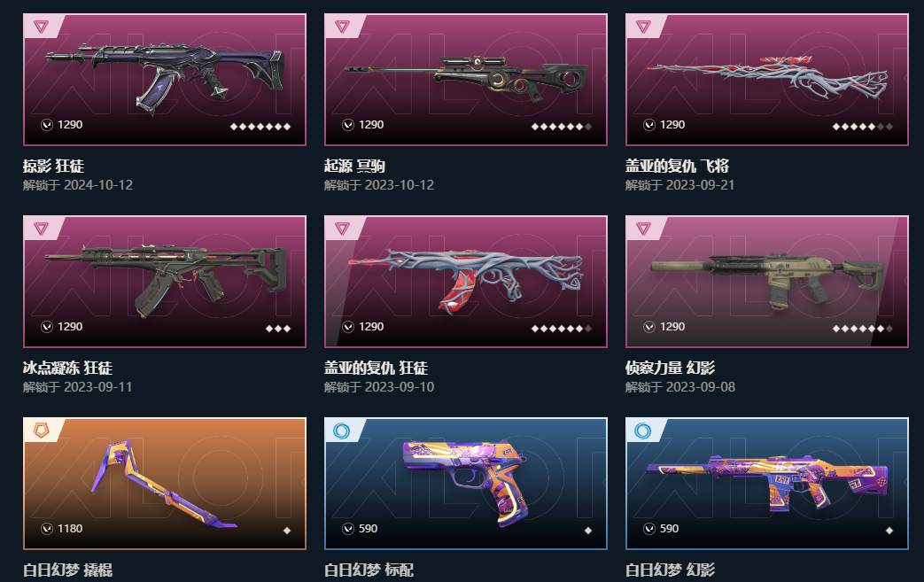The height and width of the screenshot is (582, 924).
Task: Click the VP currency icon on 侦察力量 幻影 card
Action: point(648,327)
